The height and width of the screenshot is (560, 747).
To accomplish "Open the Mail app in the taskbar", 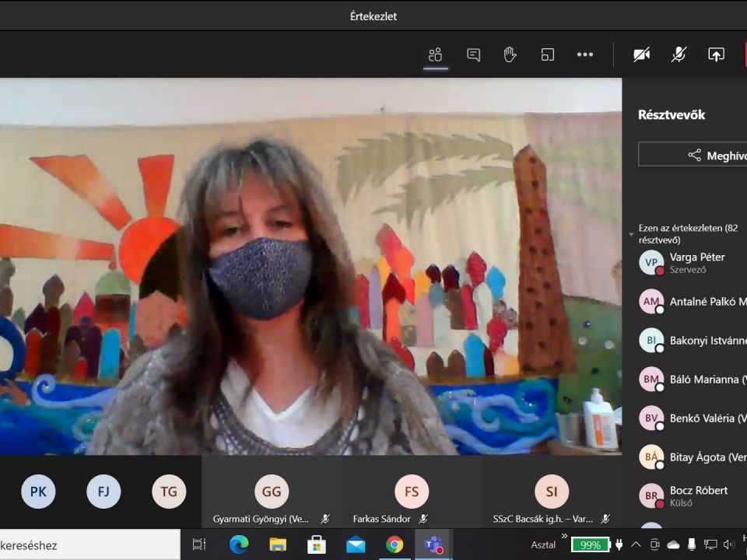I will pos(356,544).
